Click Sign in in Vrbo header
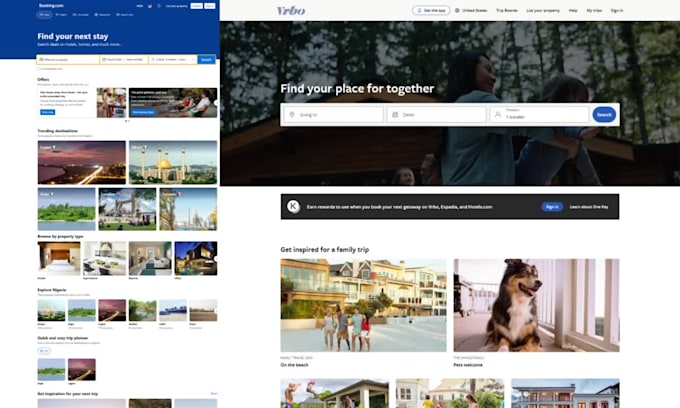680x408 pixels. 617,10
